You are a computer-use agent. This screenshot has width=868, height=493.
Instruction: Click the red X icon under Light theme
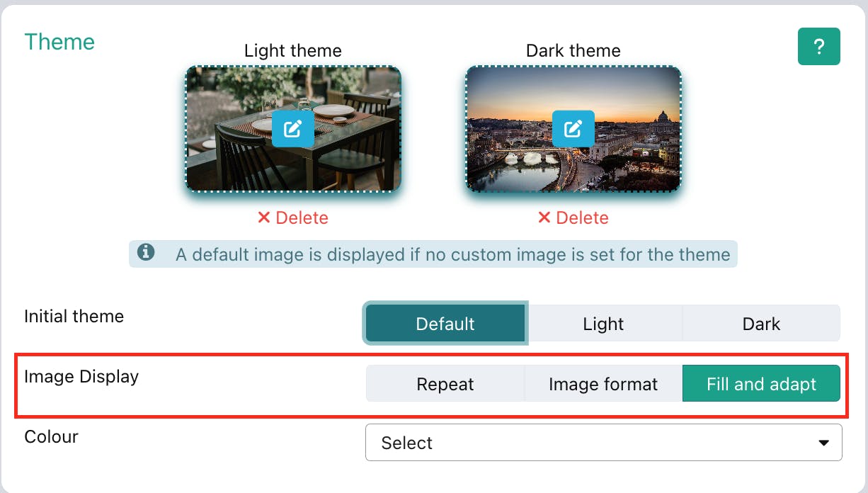(264, 217)
